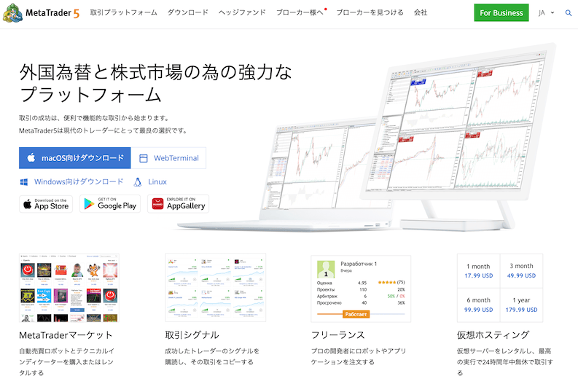578x392 pixels.
Task: Click the five-star rating in freelance card
Action: click(387, 283)
